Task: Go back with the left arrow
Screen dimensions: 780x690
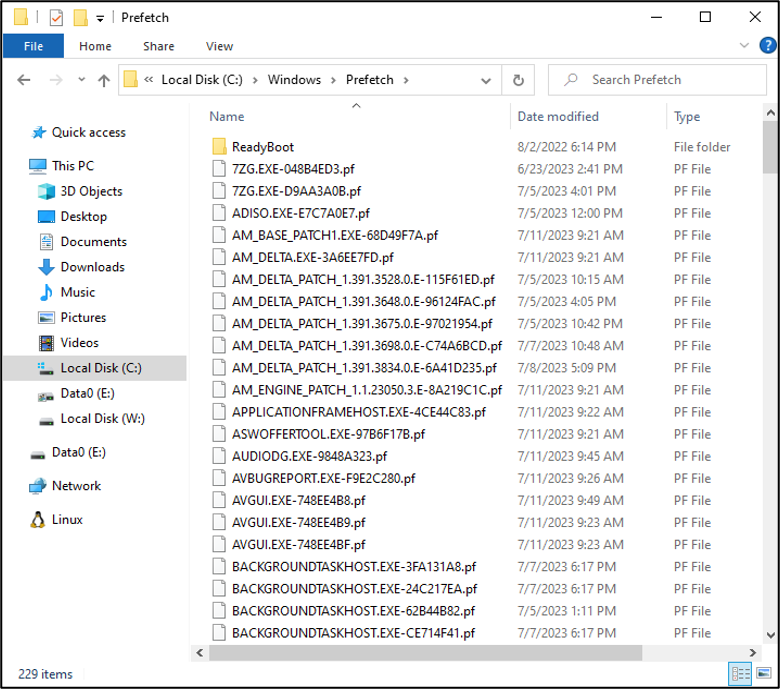Action: (x=24, y=80)
